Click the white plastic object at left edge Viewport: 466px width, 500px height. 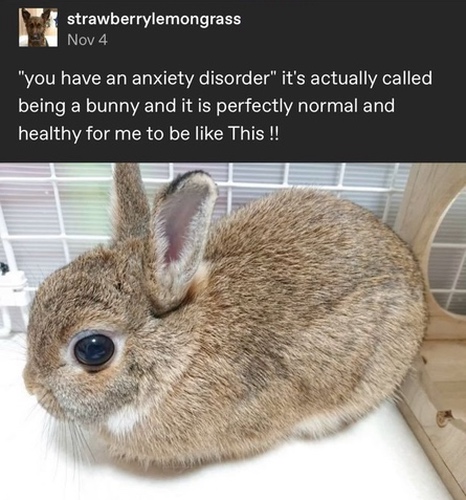(x=13, y=300)
